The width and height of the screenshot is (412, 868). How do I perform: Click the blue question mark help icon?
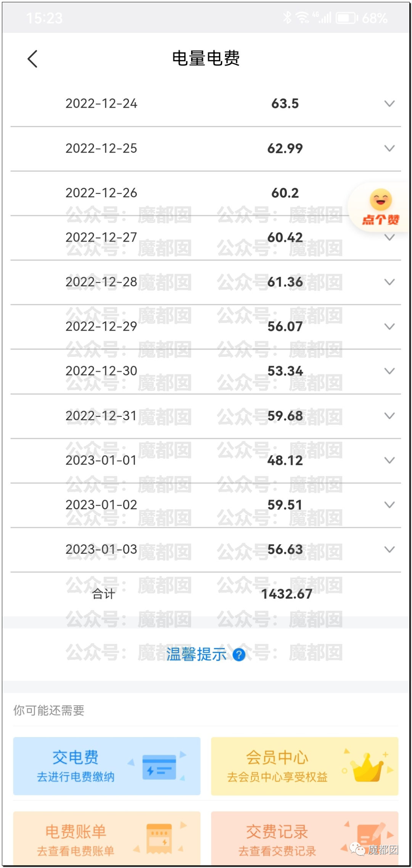click(x=239, y=655)
